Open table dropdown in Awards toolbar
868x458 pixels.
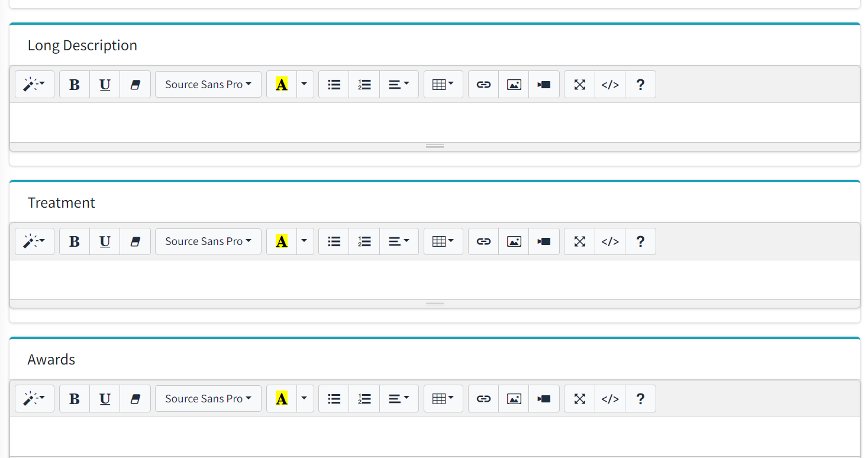click(443, 399)
